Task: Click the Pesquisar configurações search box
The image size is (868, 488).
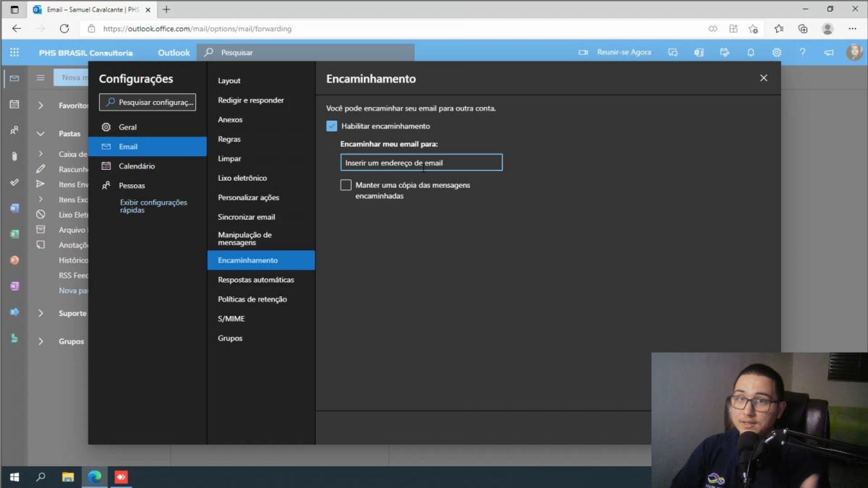Action: 148,103
